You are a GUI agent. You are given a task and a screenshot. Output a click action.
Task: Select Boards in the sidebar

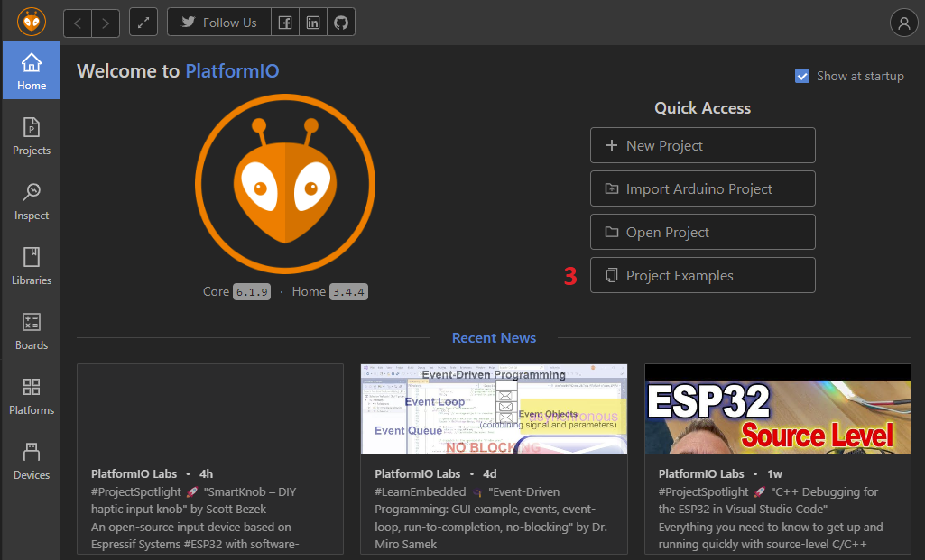click(32, 331)
